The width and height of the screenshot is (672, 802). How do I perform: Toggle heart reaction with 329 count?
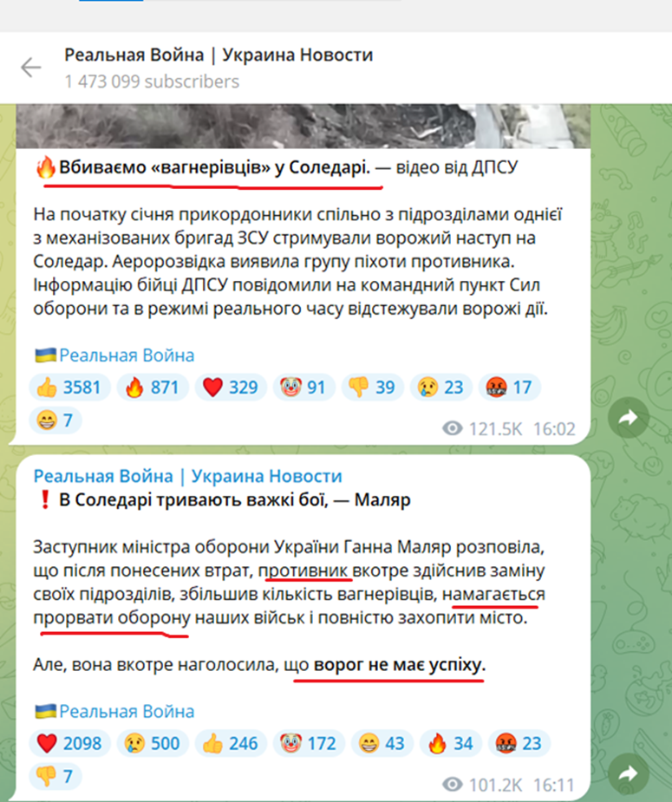click(x=232, y=388)
